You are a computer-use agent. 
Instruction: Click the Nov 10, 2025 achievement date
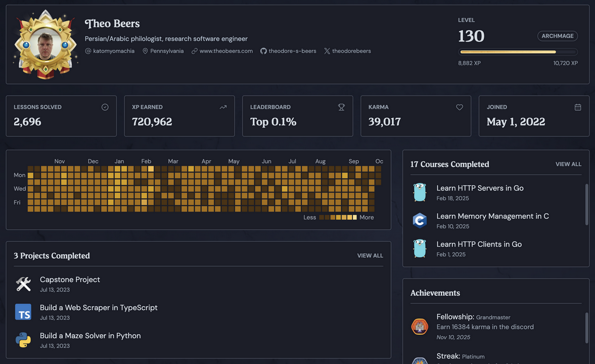453,337
